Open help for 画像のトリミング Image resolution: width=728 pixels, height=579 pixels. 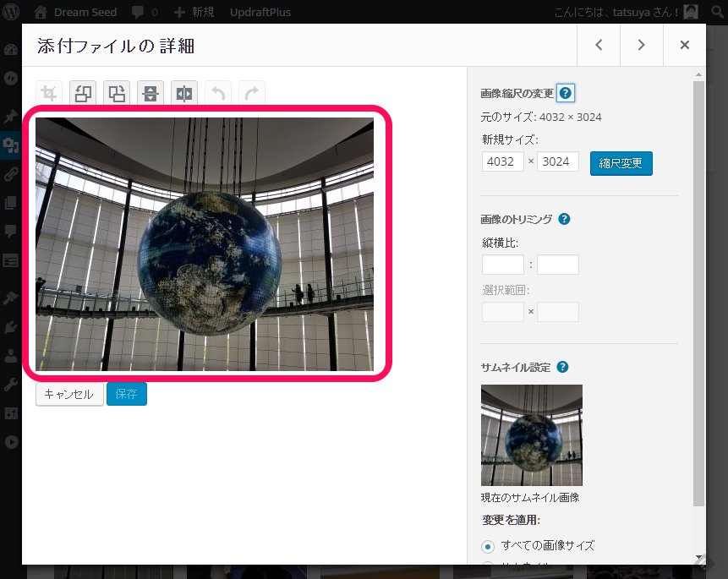(564, 219)
